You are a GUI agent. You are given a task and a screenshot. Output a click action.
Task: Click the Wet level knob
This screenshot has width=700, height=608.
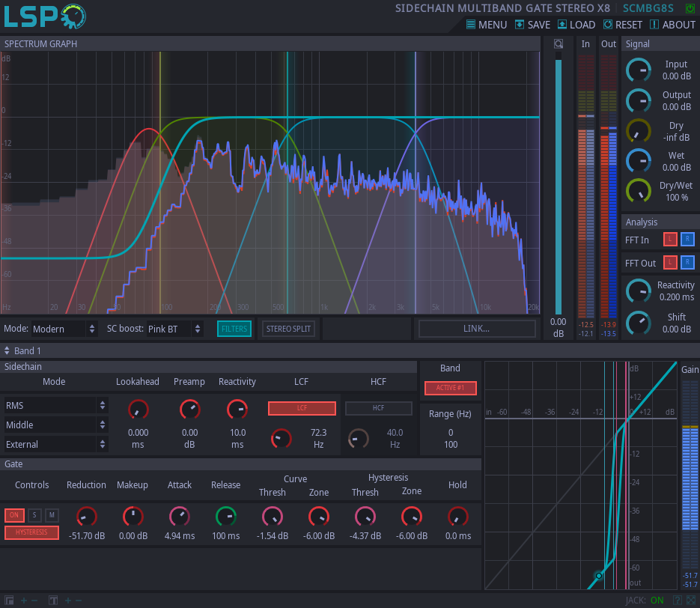pos(639,161)
